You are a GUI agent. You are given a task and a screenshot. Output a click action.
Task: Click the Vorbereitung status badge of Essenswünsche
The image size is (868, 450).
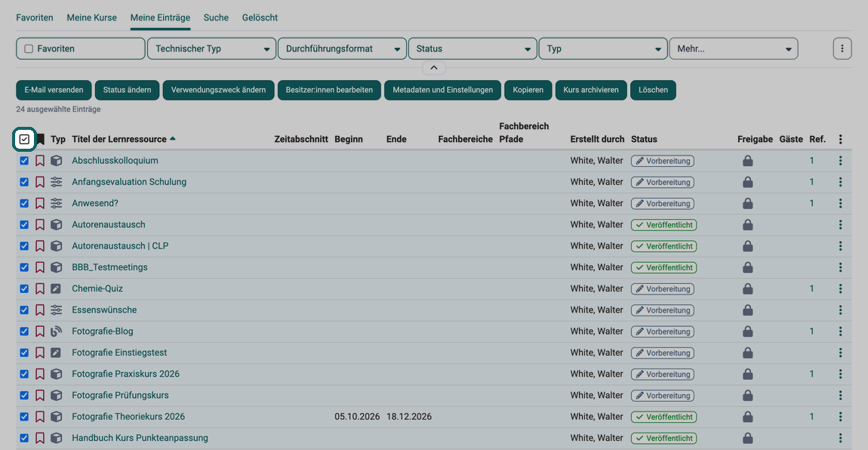pyautogui.click(x=663, y=310)
